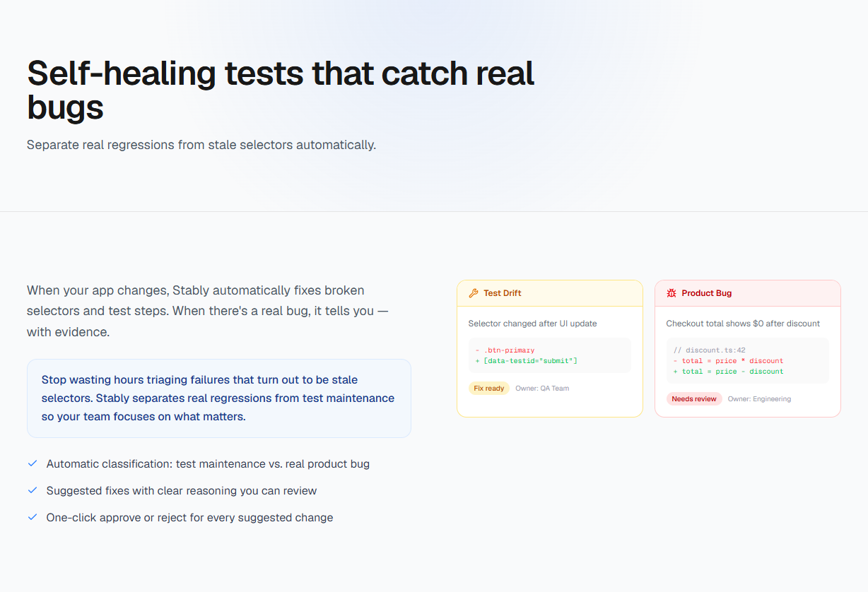
Task: Click the bug icon beside Product Bug
Action: click(x=671, y=293)
